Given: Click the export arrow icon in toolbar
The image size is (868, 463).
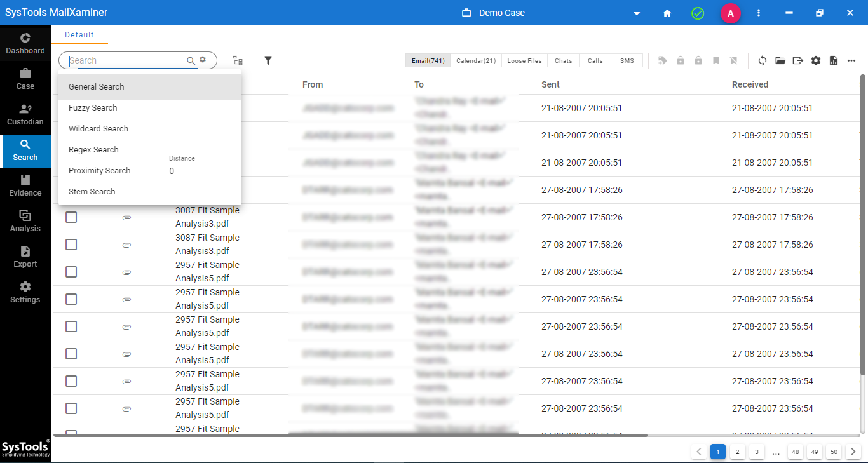Looking at the screenshot, I should click(x=798, y=60).
